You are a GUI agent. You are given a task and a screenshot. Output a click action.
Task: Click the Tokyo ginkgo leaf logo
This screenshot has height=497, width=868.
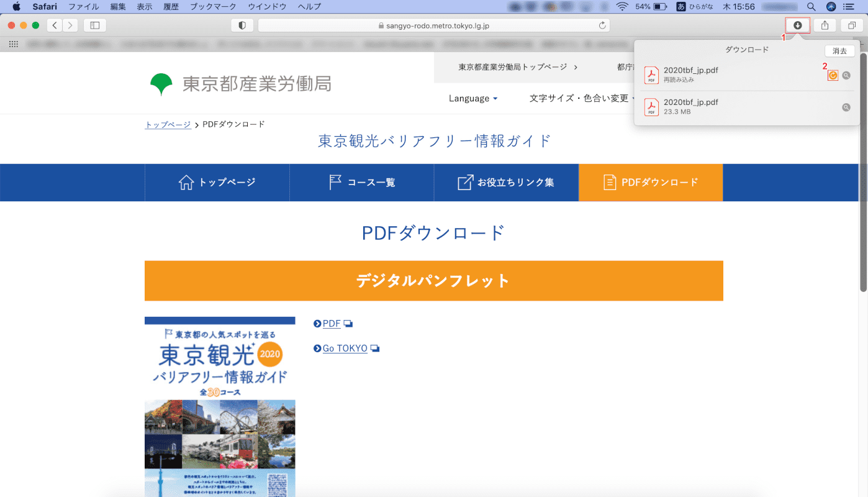coord(161,84)
